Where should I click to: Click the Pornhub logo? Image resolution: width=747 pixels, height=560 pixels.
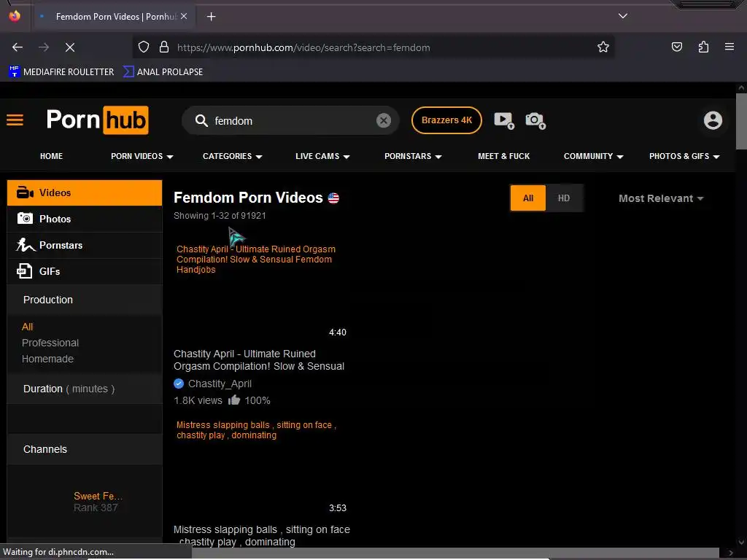click(x=97, y=120)
